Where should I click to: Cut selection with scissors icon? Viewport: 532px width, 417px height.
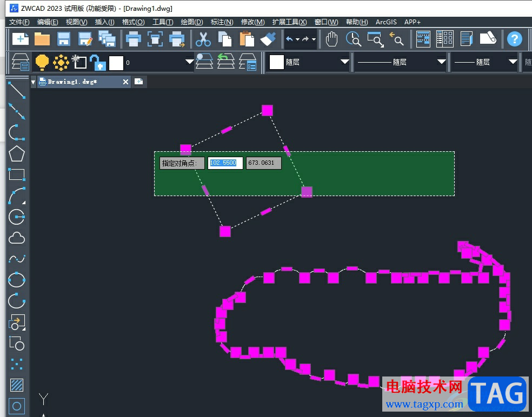(x=203, y=39)
